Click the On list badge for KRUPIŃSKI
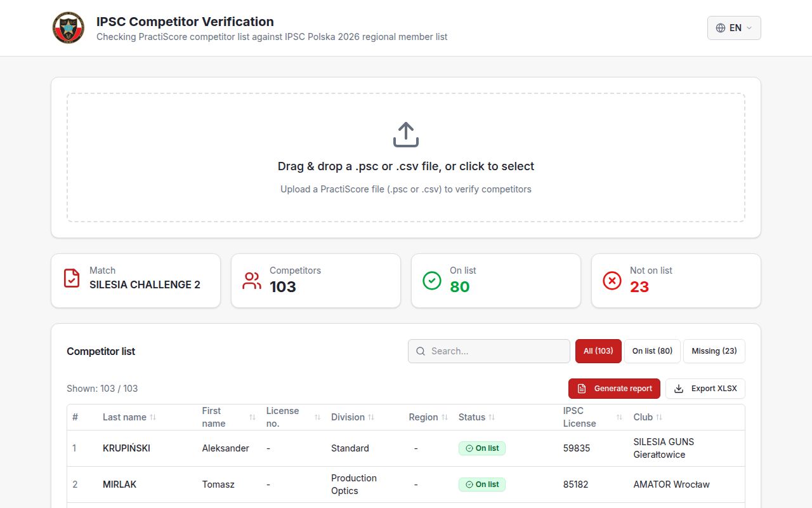 (482, 448)
